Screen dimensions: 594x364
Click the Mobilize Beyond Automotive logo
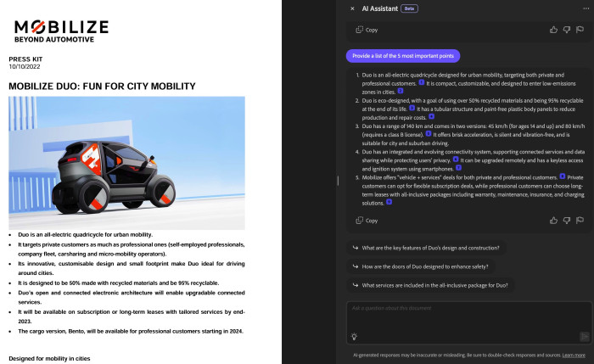(x=61, y=31)
